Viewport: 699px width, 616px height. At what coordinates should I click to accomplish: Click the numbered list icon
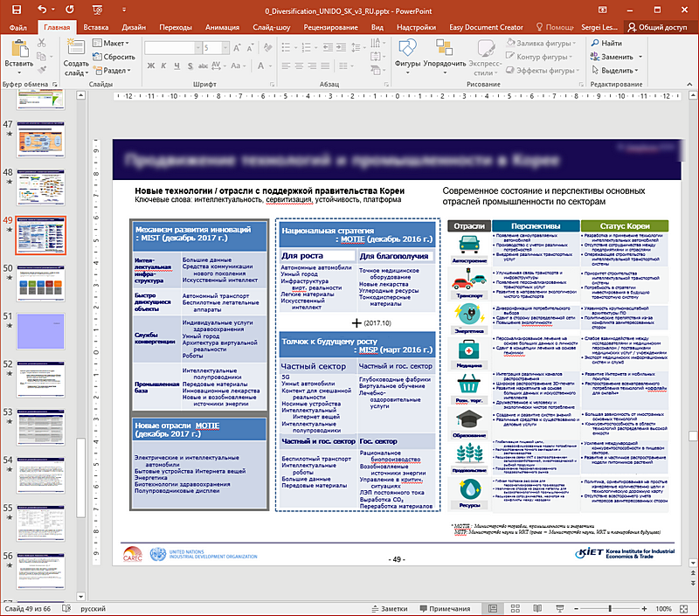(306, 47)
